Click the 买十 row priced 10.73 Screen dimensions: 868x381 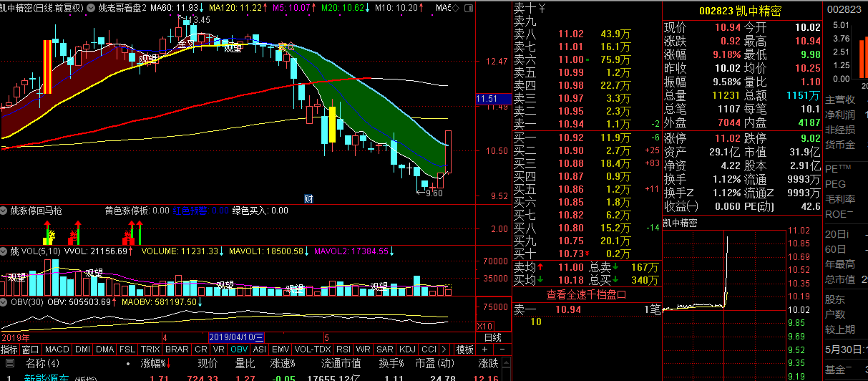pos(587,254)
